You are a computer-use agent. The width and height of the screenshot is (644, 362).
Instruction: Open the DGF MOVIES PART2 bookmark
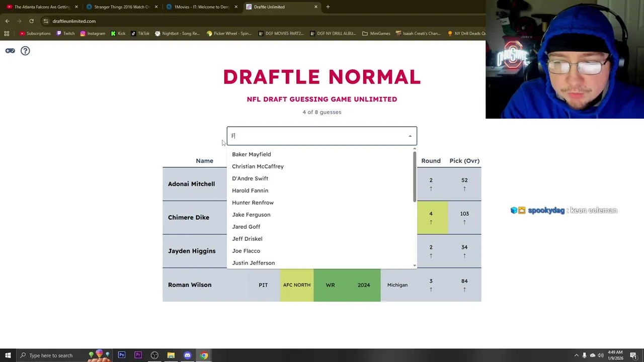coord(281,34)
